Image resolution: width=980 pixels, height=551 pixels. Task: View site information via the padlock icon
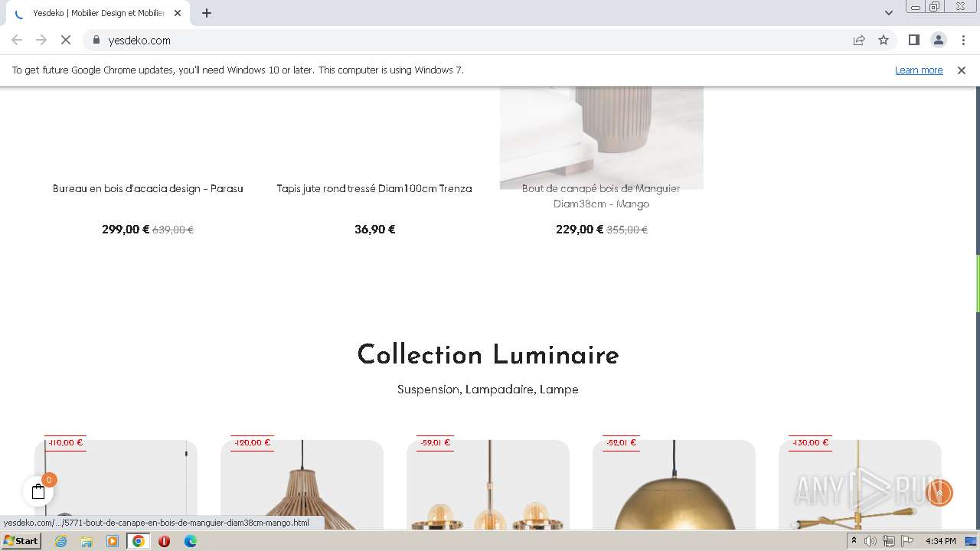(x=96, y=40)
